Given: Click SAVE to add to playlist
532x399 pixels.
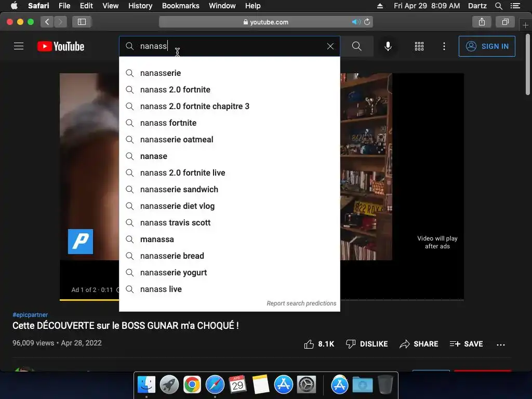Looking at the screenshot, I should click(x=466, y=344).
